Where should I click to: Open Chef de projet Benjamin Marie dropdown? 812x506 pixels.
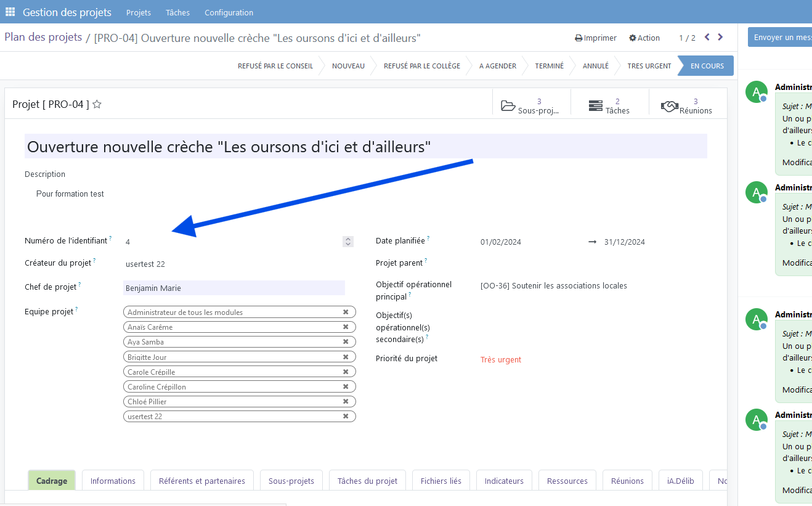tap(234, 288)
